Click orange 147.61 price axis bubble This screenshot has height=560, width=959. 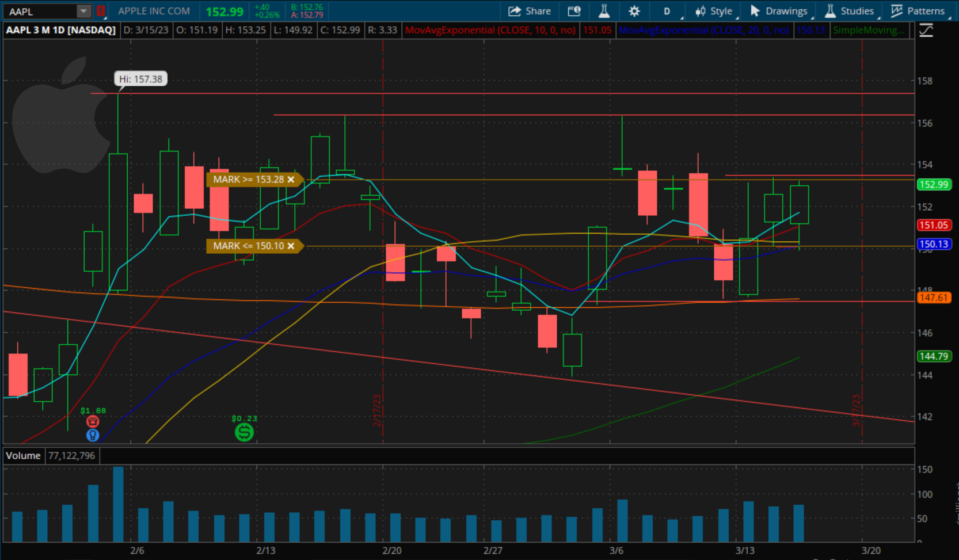click(934, 298)
